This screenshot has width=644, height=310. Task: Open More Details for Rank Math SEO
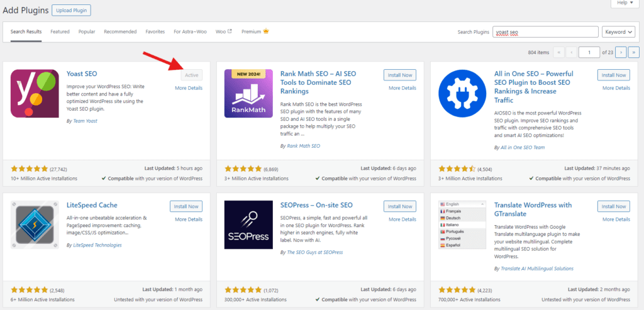click(x=402, y=88)
